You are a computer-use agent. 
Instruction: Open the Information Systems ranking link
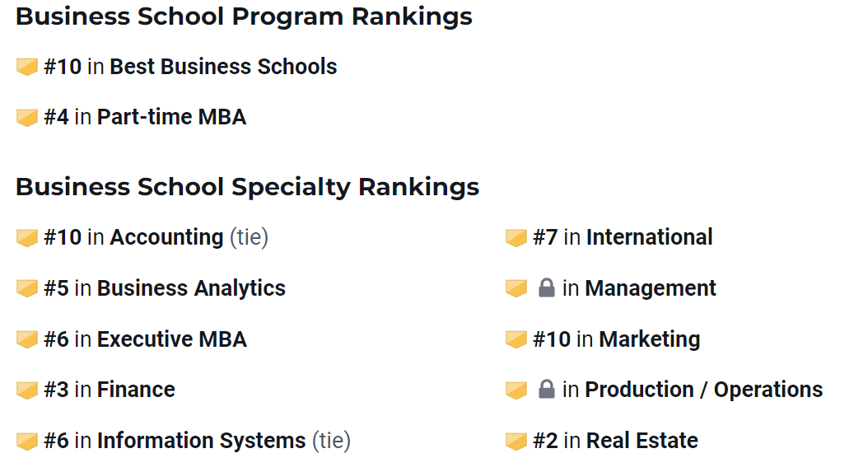coord(202,441)
